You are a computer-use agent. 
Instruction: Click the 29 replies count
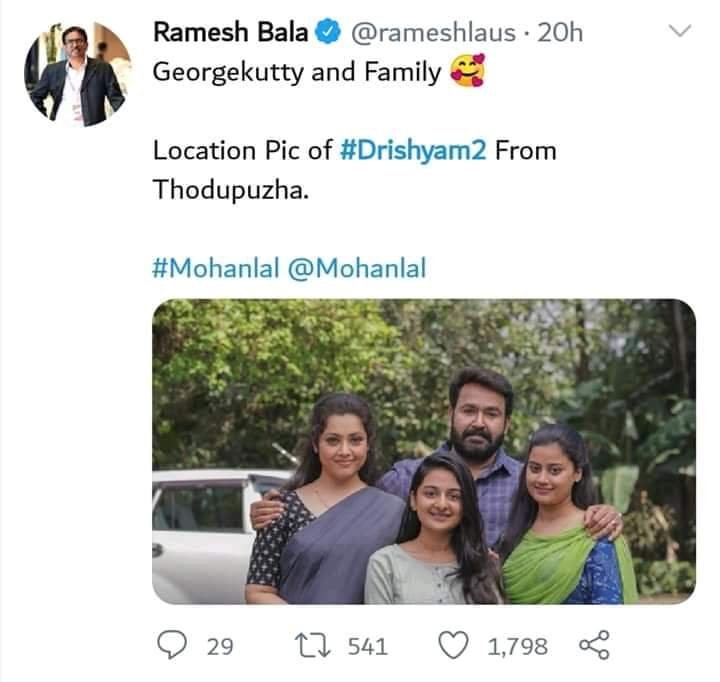pos(219,647)
